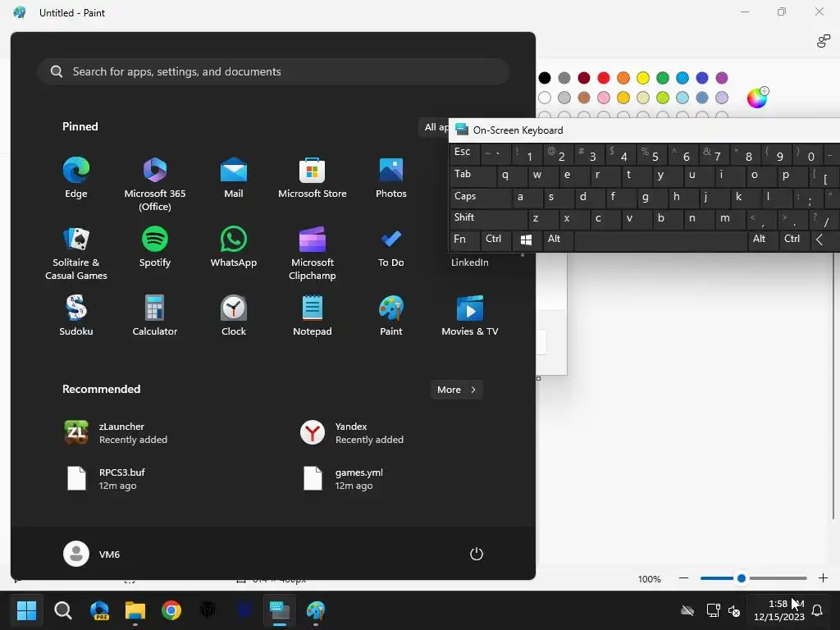This screenshot has height=630, width=840.
Task: Open the RPCS3.buf recent file
Action: 104,478
